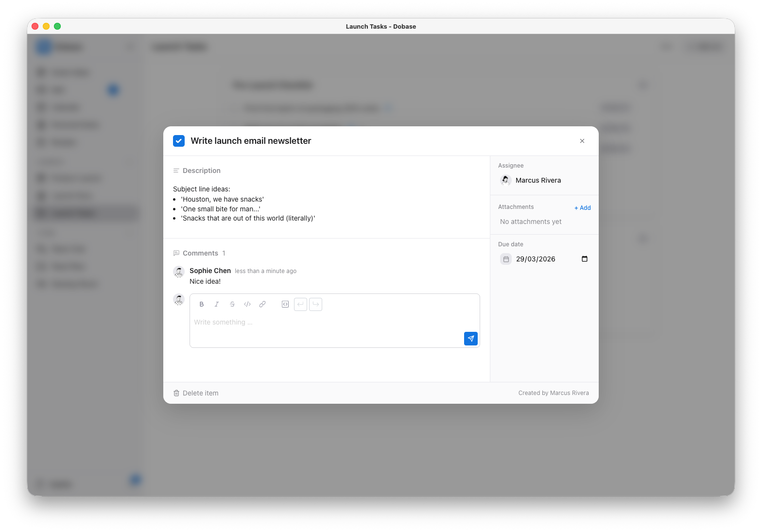This screenshot has height=532, width=762.
Task: Click Sophie Chen's avatar on the comment
Action: tap(179, 272)
